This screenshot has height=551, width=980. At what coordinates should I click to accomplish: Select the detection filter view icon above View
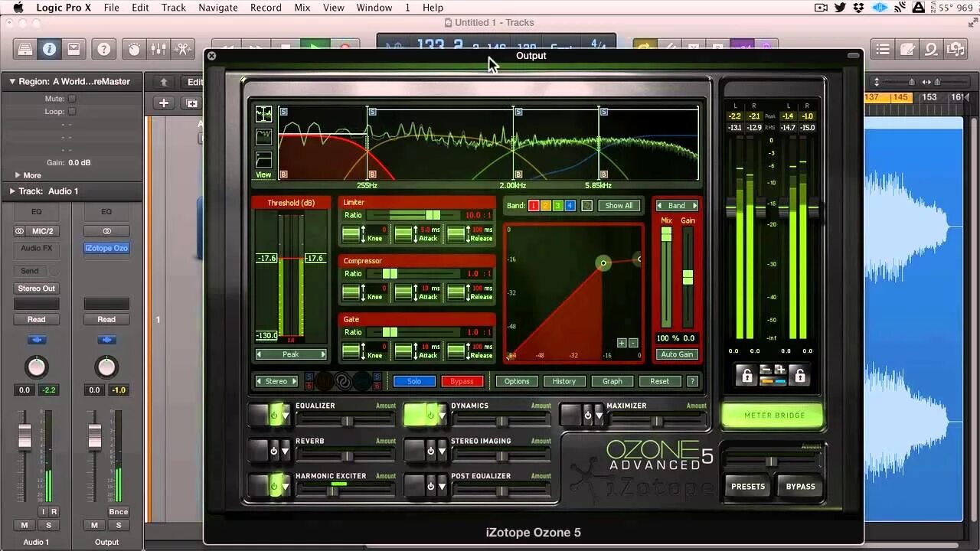coord(263,159)
